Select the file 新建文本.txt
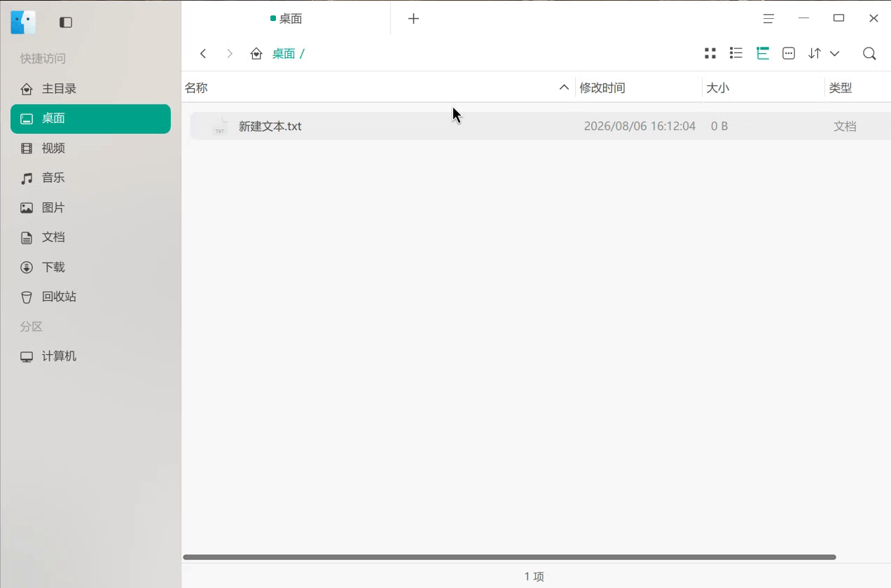 [x=540, y=126]
